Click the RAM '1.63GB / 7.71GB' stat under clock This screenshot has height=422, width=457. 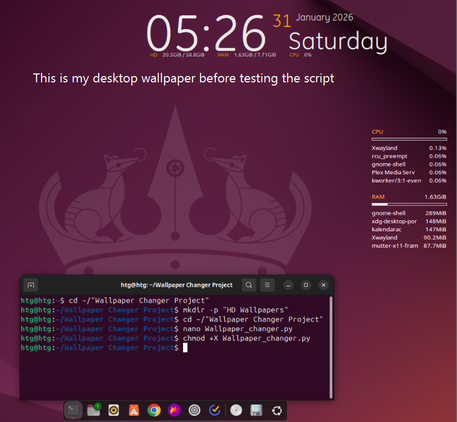pos(255,55)
